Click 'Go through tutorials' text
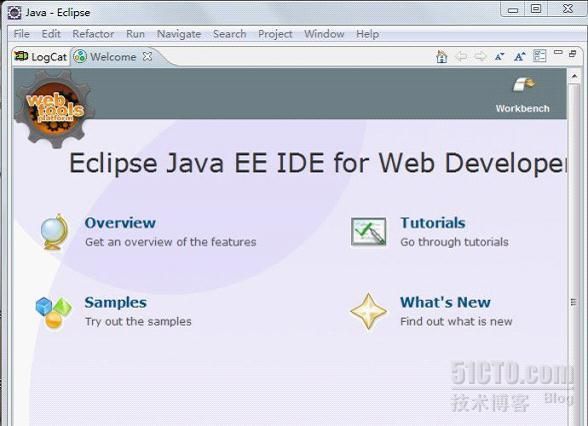Screen dimensions: 588x426 pos(454,242)
